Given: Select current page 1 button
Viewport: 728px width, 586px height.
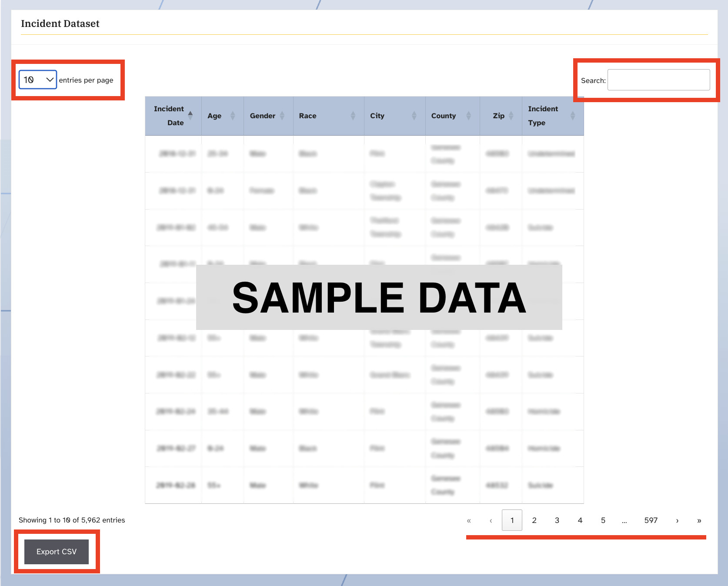Looking at the screenshot, I should tap(512, 520).
